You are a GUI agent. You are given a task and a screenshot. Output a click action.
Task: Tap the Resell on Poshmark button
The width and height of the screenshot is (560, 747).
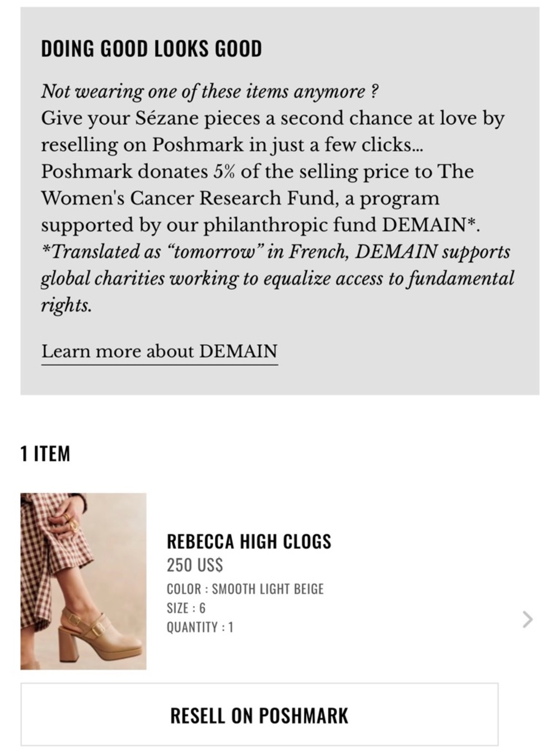259,714
